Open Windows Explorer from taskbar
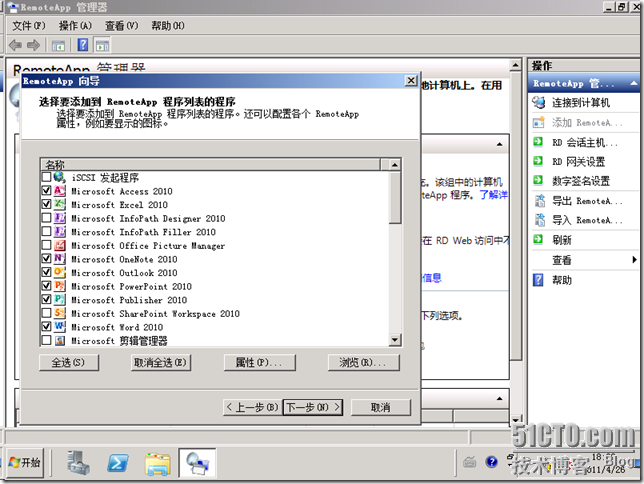Viewport: 644px width, 484px height. tap(158, 464)
